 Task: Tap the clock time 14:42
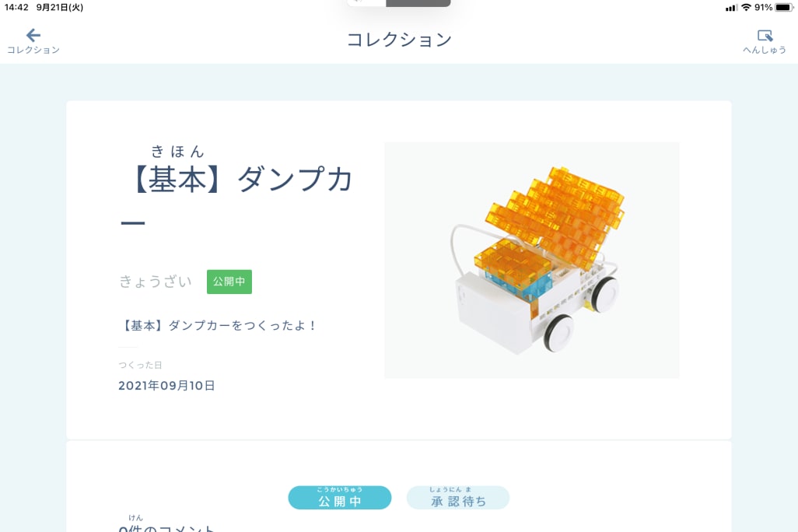click(16, 7)
